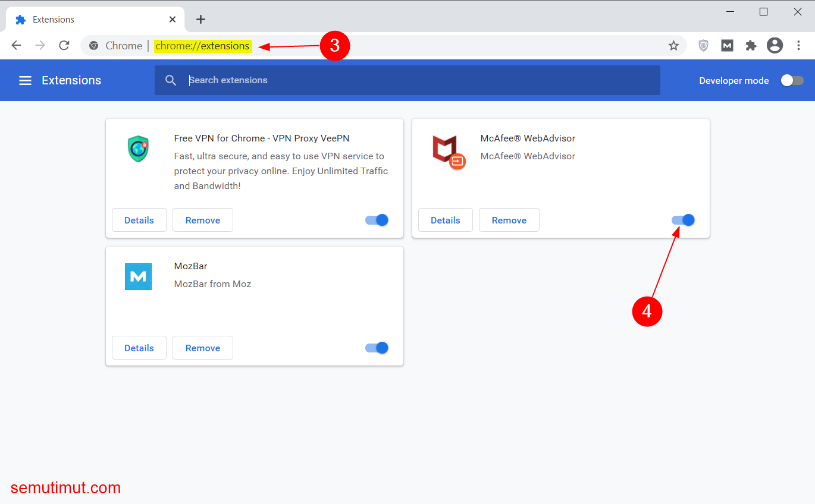Open Details for MozBar

[x=139, y=348]
